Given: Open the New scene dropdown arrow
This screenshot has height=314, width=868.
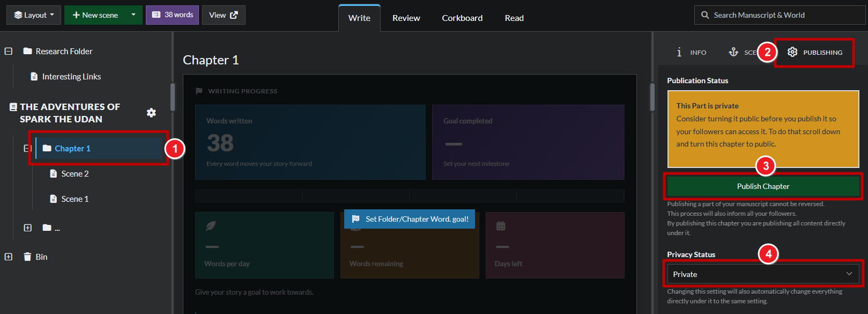Looking at the screenshot, I should click(x=133, y=15).
